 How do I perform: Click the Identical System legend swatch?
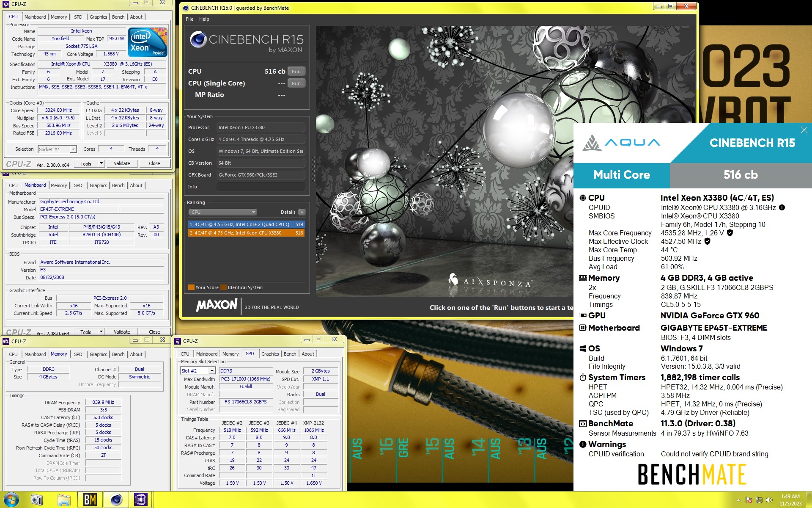coord(224,287)
